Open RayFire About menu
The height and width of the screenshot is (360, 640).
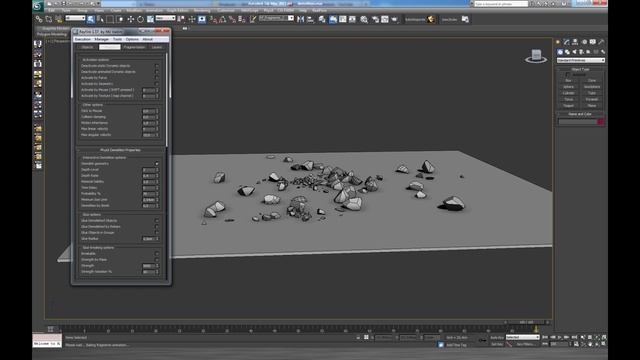pyautogui.click(x=147, y=39)
